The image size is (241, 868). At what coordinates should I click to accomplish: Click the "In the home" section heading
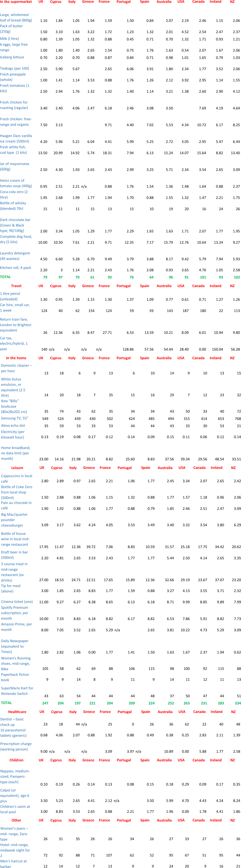click(x=16, y=358)
